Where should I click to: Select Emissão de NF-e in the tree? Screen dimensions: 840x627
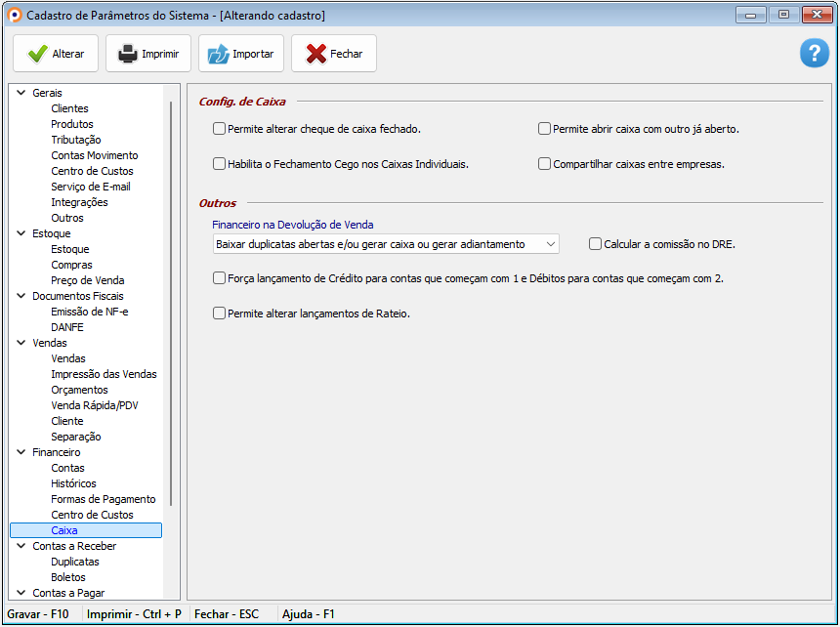click(x=89, y=312)
